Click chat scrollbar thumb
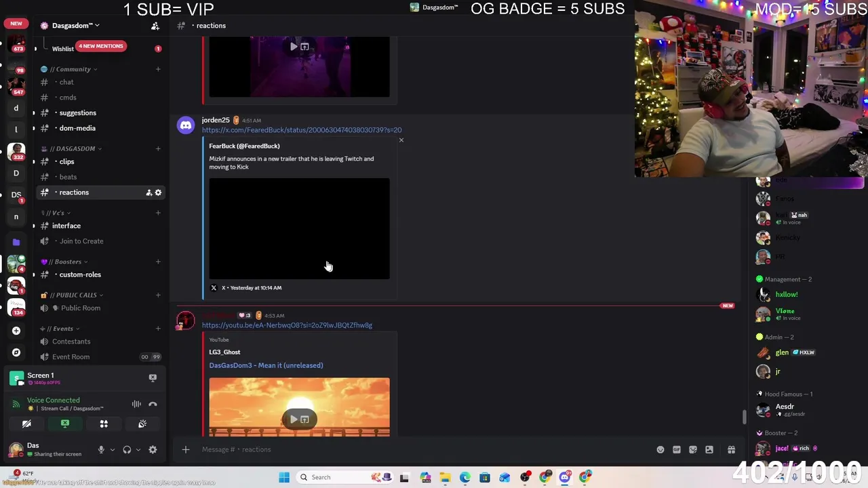 tap(744, 417)
